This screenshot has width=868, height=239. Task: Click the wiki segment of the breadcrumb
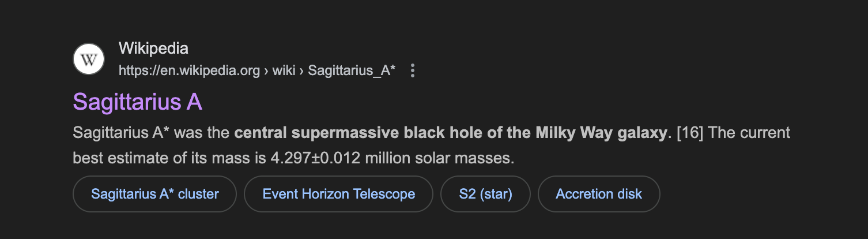284,70
